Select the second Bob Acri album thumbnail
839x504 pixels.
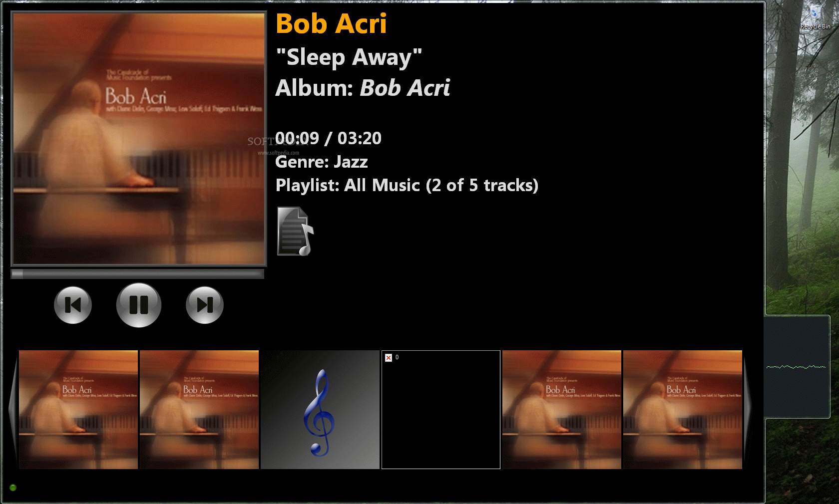199,410
